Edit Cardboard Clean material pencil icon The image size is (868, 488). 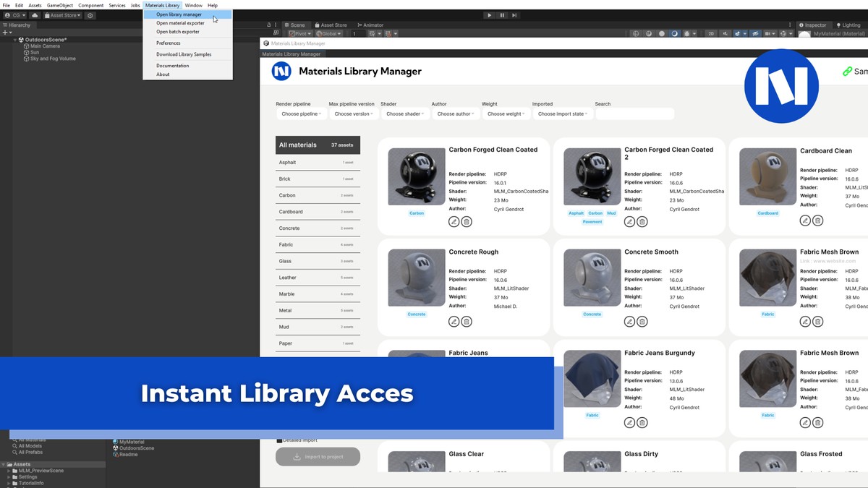coord(806,221)
